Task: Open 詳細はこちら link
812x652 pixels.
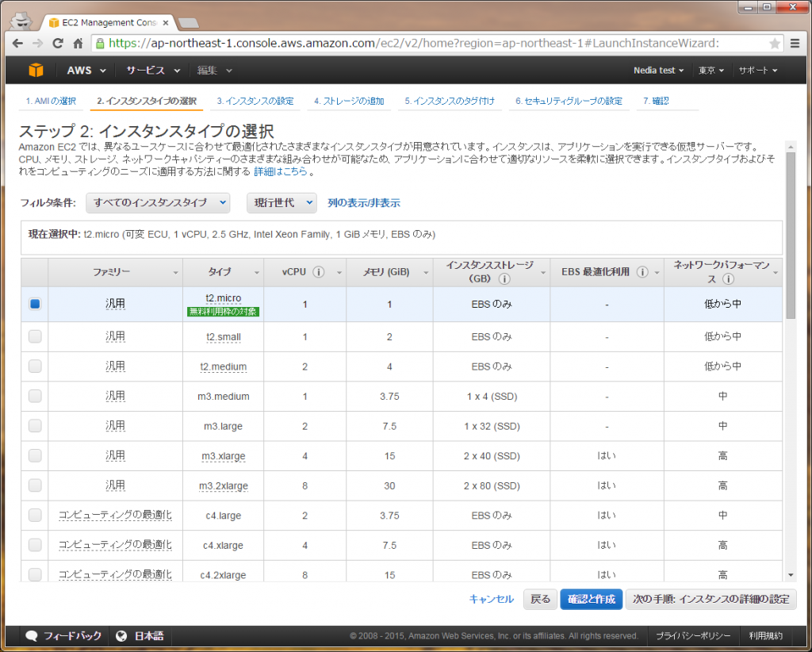Action: point(281,171)
